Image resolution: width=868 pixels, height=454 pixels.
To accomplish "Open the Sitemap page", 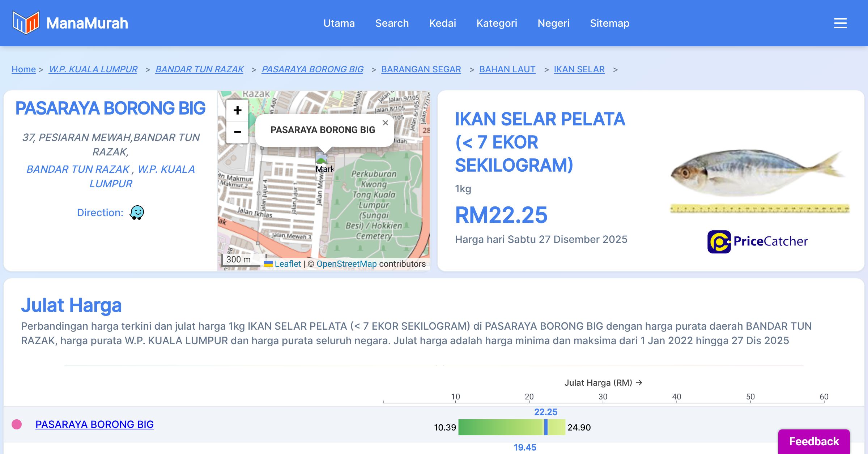I will pos(609,23).
